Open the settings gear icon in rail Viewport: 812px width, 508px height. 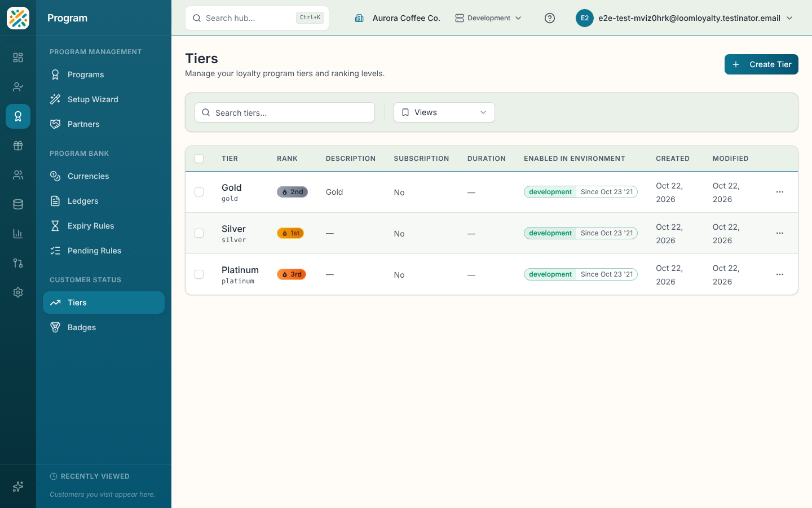pos(18,292)
